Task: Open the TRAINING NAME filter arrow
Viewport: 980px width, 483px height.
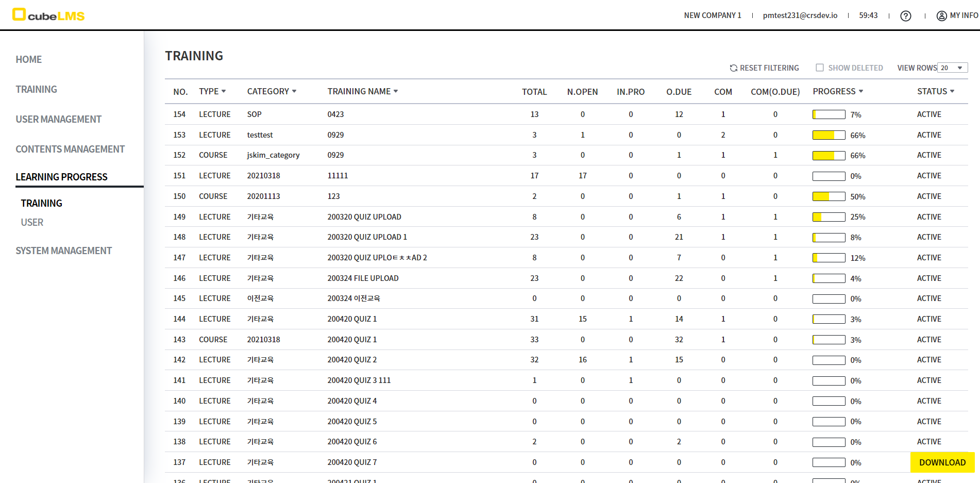Action: point(396,91)
